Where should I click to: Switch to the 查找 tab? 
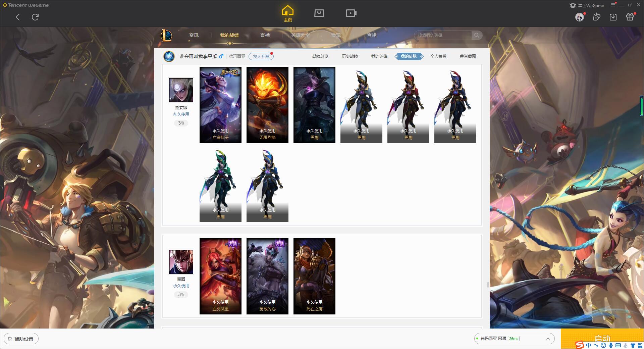[372, 35]
